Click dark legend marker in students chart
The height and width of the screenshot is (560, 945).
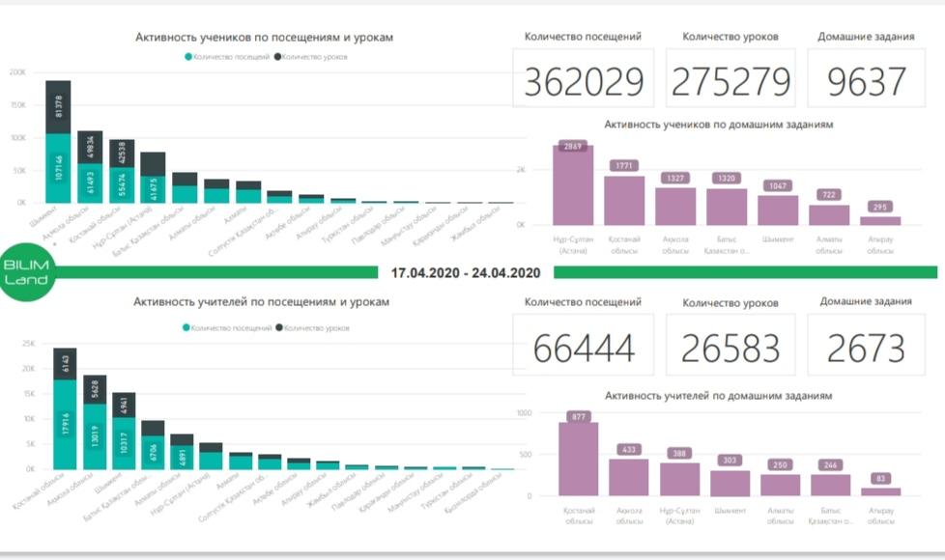coord(278,57)
